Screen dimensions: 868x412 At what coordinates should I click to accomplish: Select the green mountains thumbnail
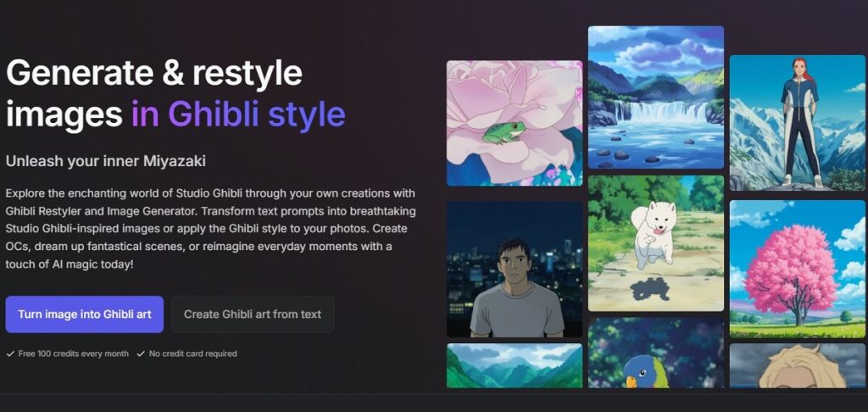(x=515, y=365)
